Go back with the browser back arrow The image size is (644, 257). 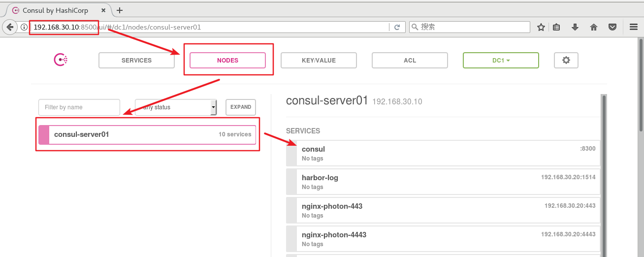[x=10, y=27]
